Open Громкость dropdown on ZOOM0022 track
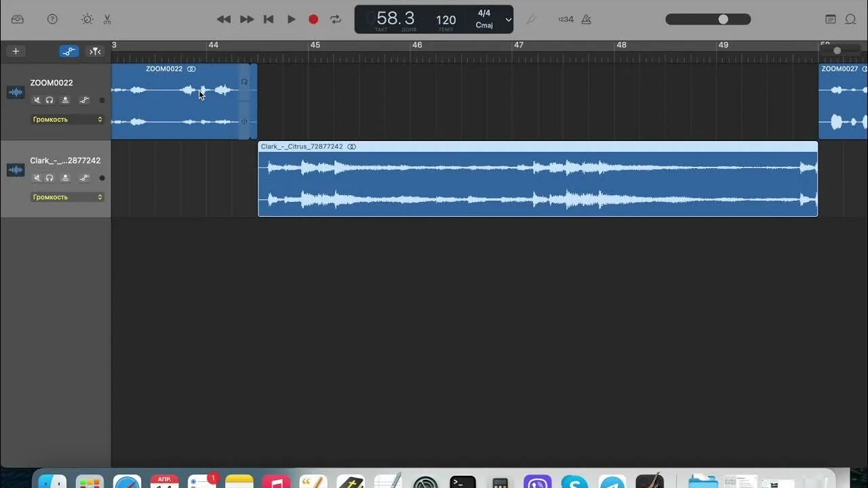 pyautogui.click(x=68, y=119)
